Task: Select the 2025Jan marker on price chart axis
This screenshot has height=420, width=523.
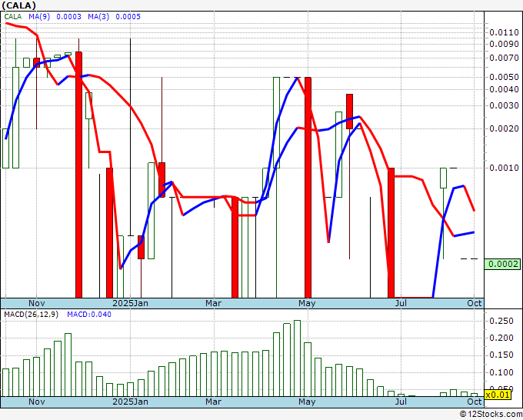Action: click(131, 303)
